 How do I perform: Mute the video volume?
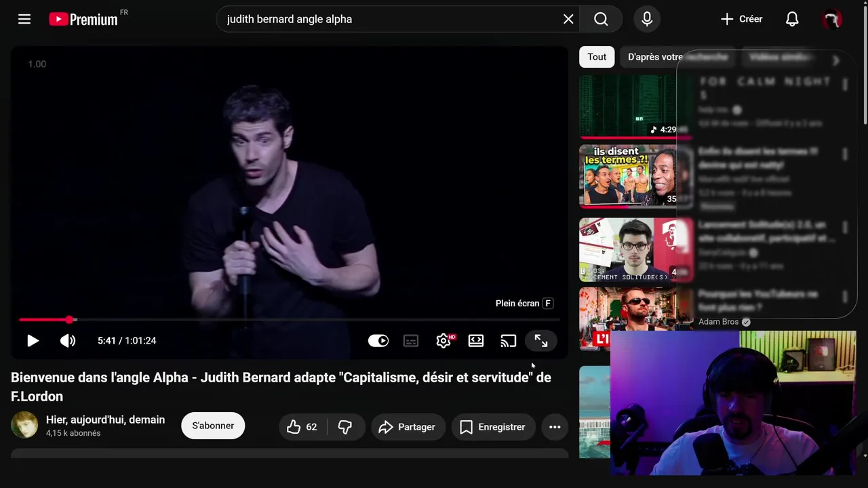(x=68, y=340)
